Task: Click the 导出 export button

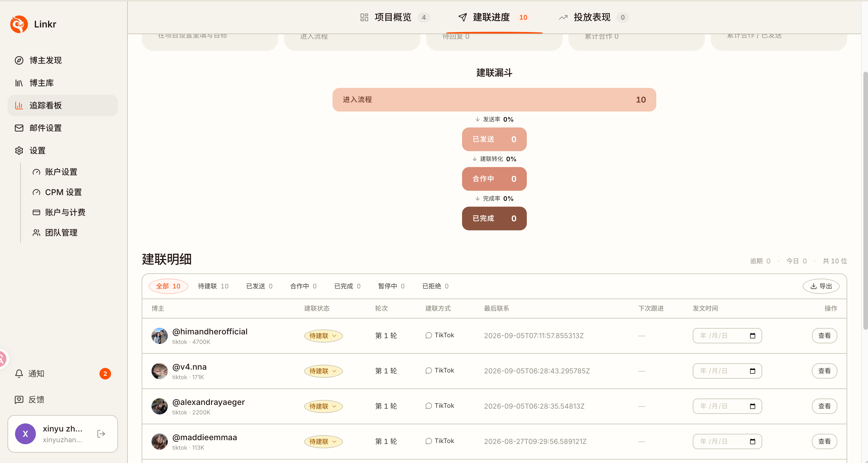Action: (821, 286)
